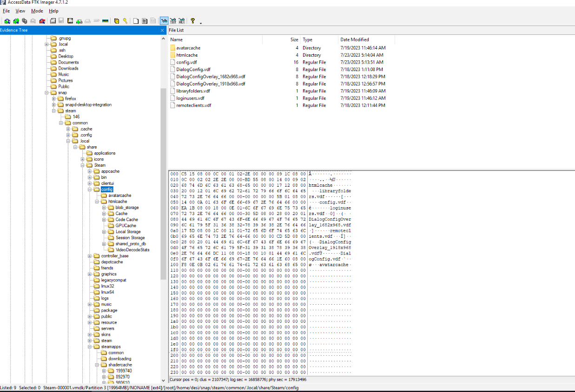Collapse the snap folder tree node
Screen dimensions: 575x392
(x=46, y=93)
